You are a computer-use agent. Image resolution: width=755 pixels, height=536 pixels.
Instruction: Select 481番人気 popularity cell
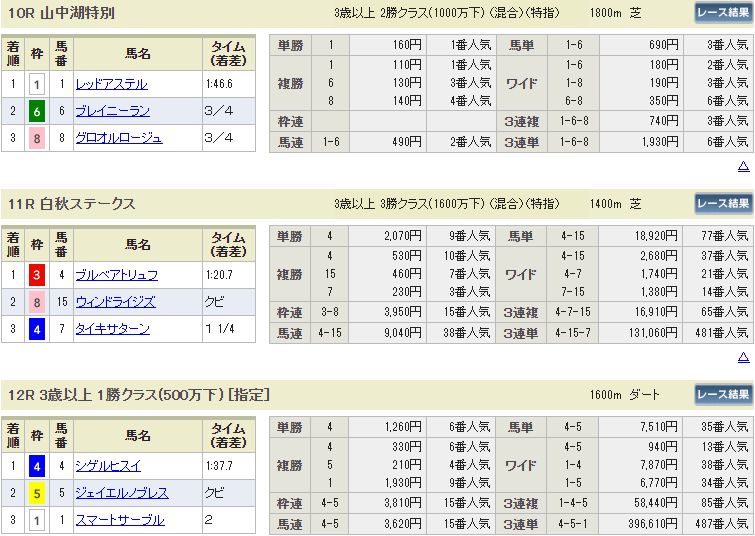tap(721, 333)
